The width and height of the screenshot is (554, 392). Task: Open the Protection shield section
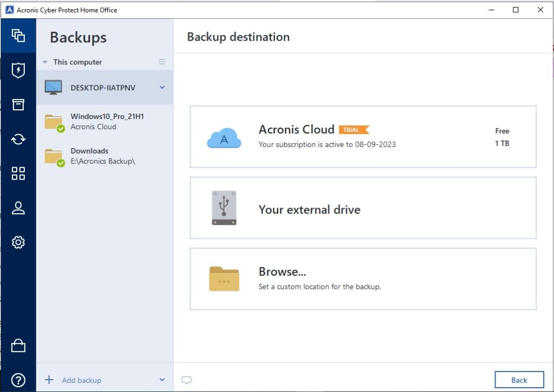point(18,70)
